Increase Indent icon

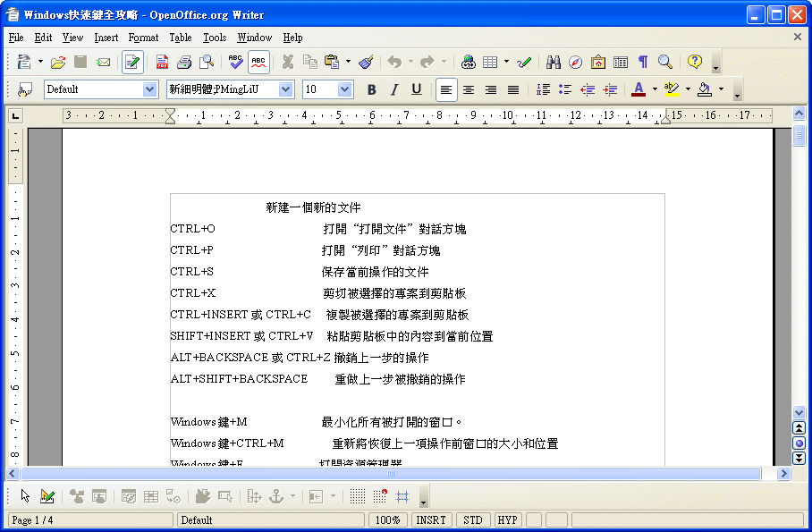(610, 89)
